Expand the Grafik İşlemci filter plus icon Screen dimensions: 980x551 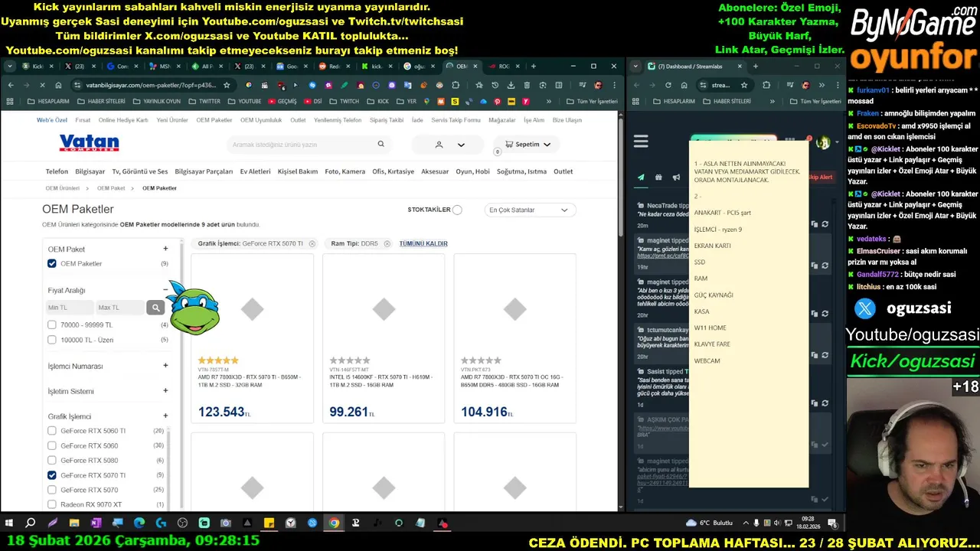click(165, 416)
